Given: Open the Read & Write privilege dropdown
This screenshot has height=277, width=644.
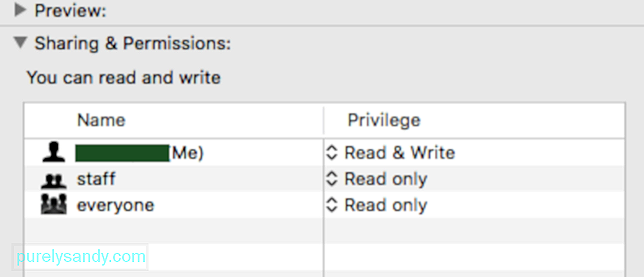Looking at the screenshot, I should tap(390, 153).
